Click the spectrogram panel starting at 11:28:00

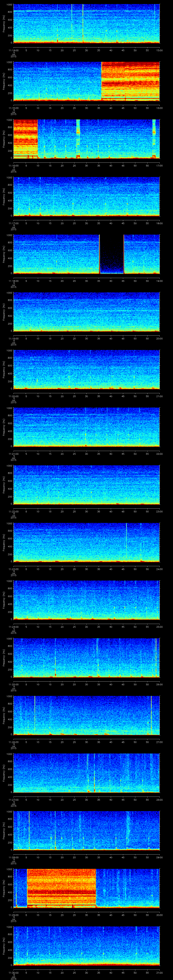point(86,831)
